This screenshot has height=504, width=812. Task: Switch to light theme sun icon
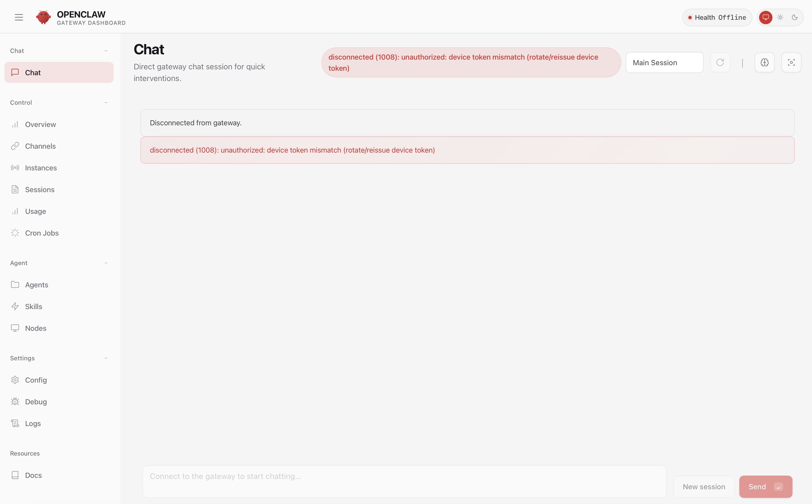tap(780, 17)
